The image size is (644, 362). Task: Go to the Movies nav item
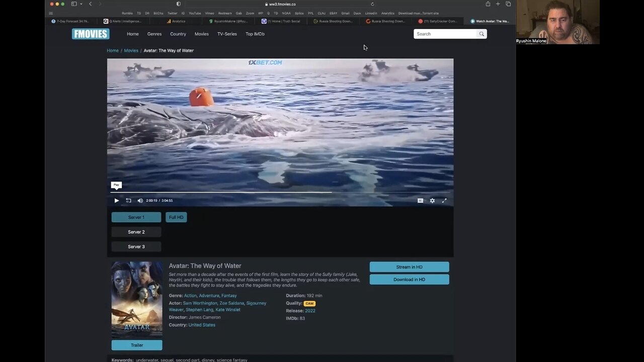pos(202,34)
